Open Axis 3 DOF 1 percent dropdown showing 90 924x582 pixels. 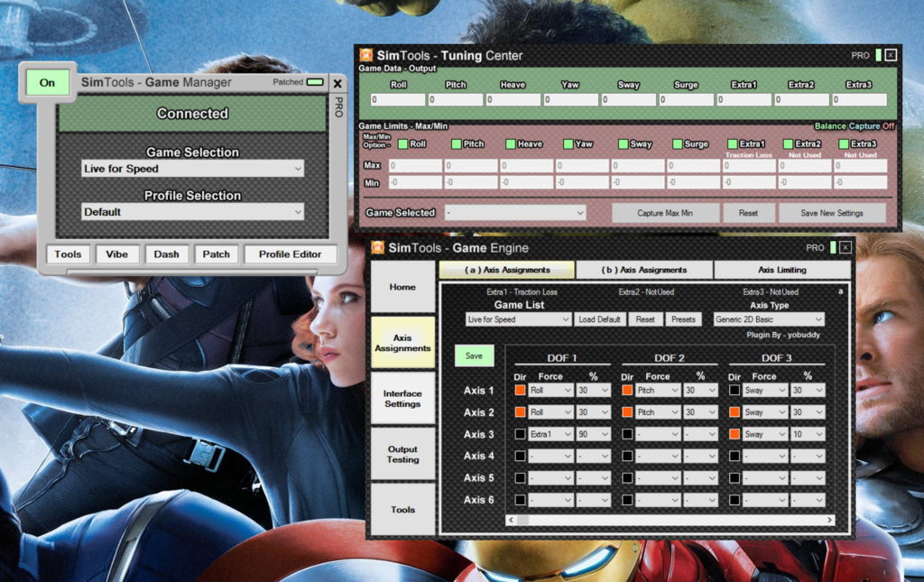coord(593,434)
